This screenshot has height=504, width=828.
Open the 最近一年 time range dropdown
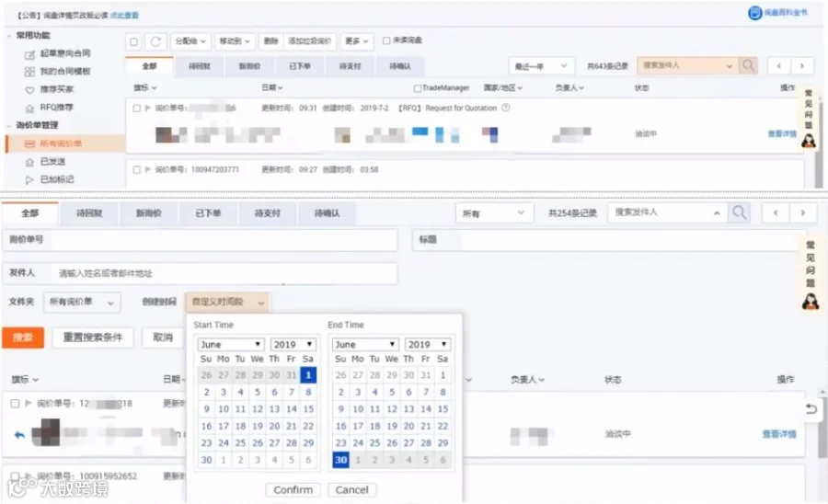pyautogui.click(x=541, y=66)
